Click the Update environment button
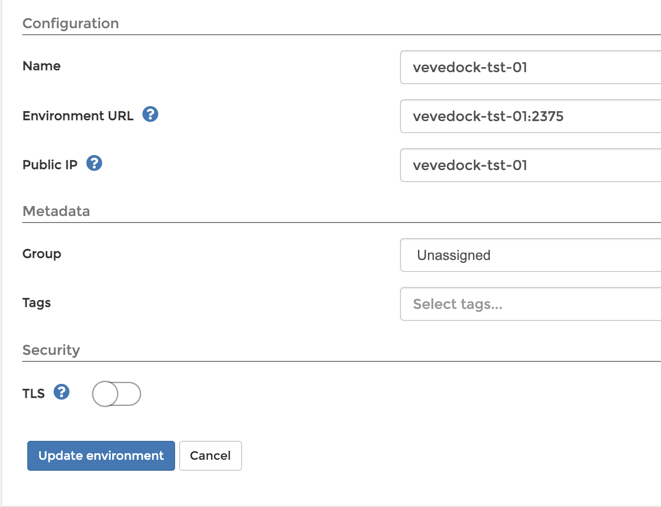661x507 pixels. pos(101,456)
